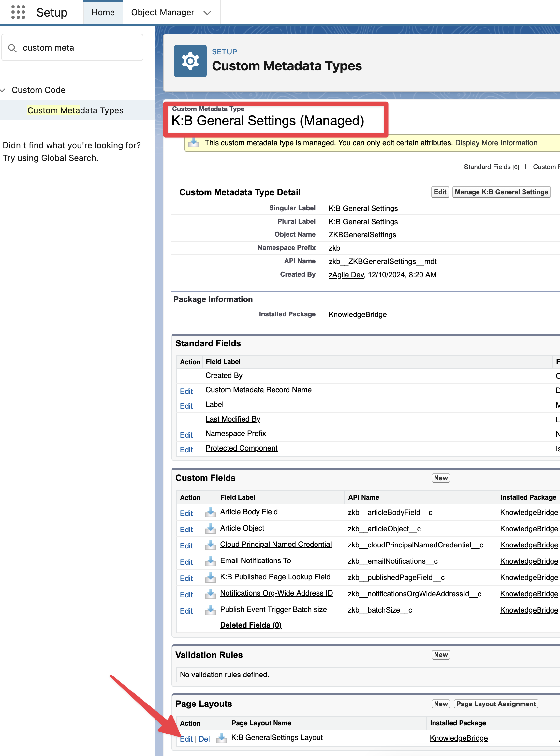Image resolution: width=560 pixels, height=756 pixels.
Task: Click the search magnifier icon in Quick Find
Action: coord(12,48)
